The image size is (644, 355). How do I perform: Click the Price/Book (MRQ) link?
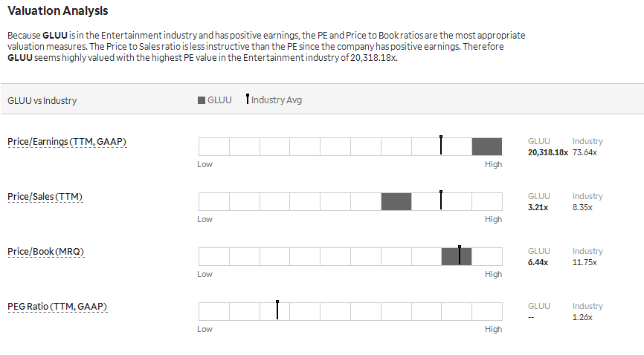pyautogui.click(x=45, y=252)
